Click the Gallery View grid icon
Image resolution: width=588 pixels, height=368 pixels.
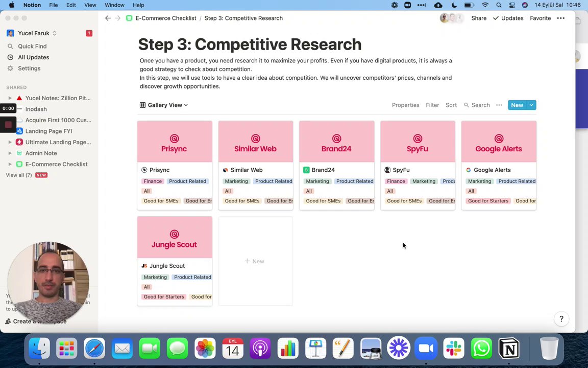point(142,105)
